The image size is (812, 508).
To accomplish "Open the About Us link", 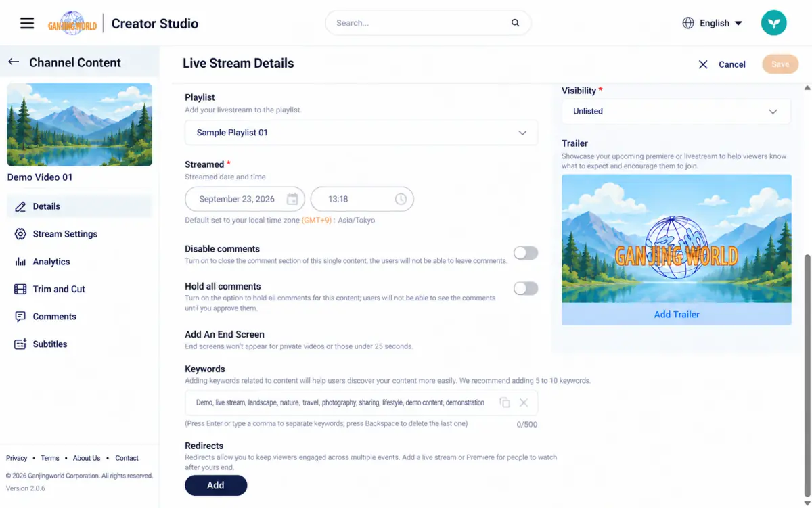I will (x=87, y=458).
